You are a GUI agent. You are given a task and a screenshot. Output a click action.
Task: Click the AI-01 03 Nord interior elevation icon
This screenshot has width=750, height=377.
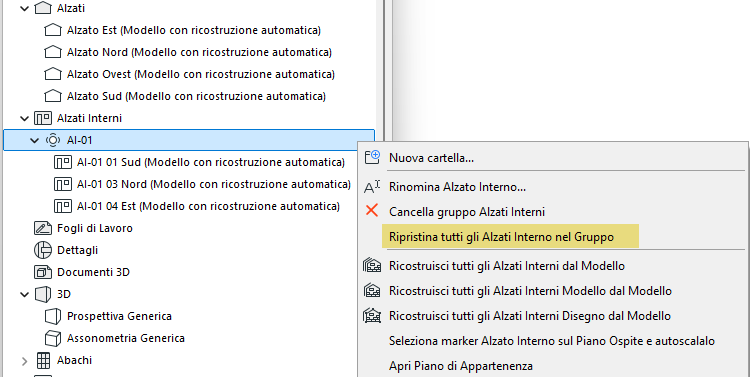63,184
